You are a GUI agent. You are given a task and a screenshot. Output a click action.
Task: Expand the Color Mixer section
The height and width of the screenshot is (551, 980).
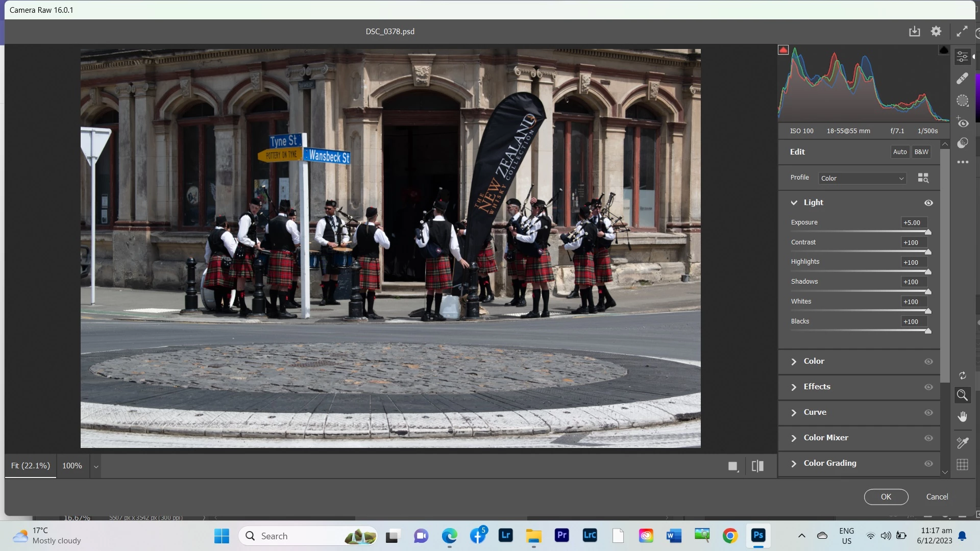pyautogui.click(x=825, y=438)
